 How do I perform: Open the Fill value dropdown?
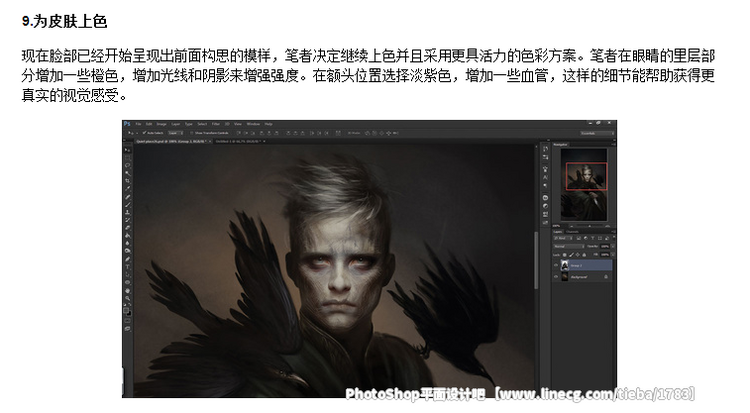[613, 255]
